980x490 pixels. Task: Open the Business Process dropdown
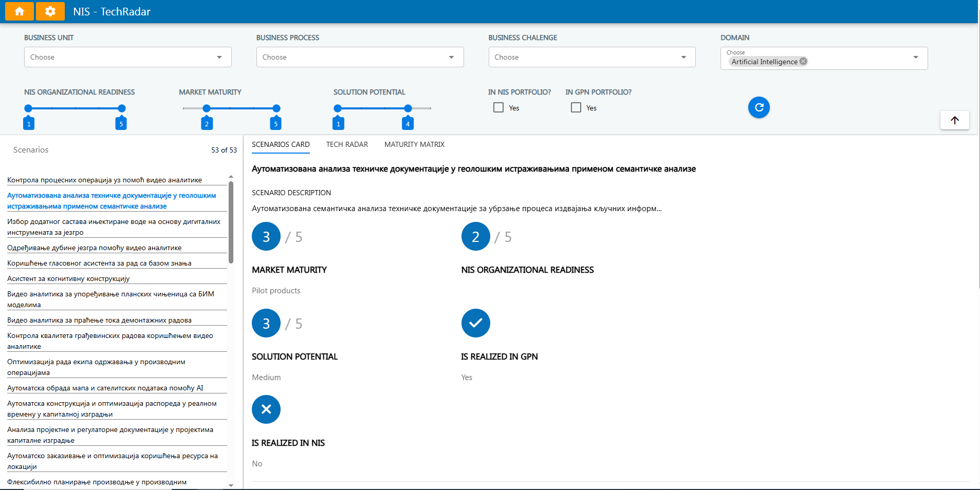pyautogui.click(x=360, y=57)
